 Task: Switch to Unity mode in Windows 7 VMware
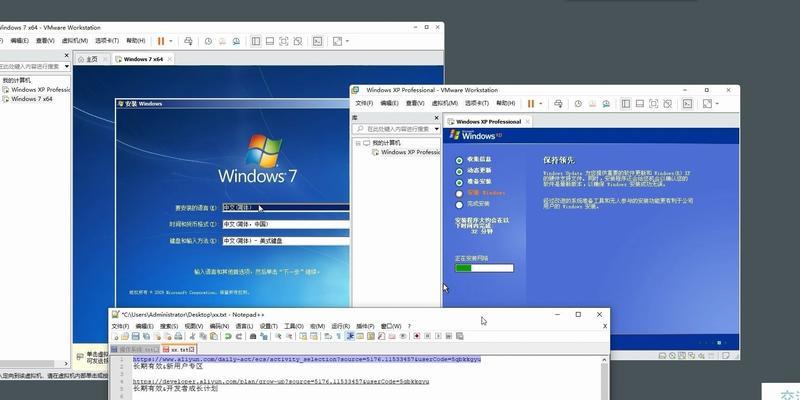coord(298,41)
